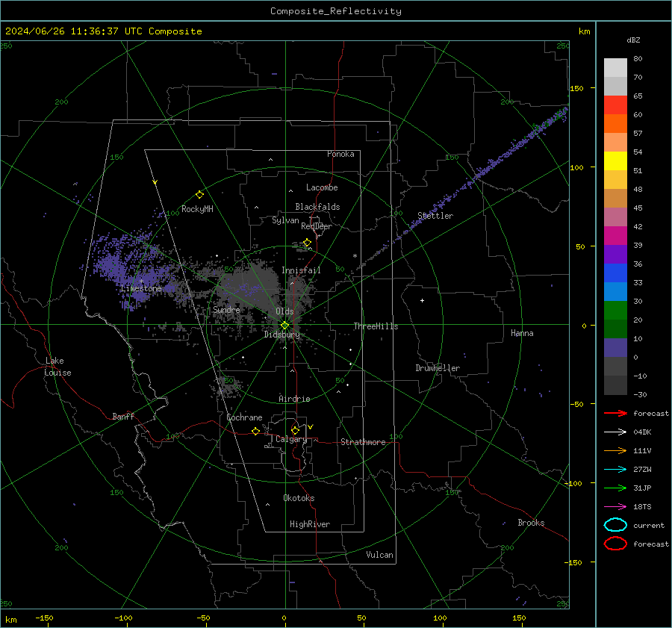Viewport: 672px width, 628px height.
Task: Click the Sundre city label
Action: [226, 309]
